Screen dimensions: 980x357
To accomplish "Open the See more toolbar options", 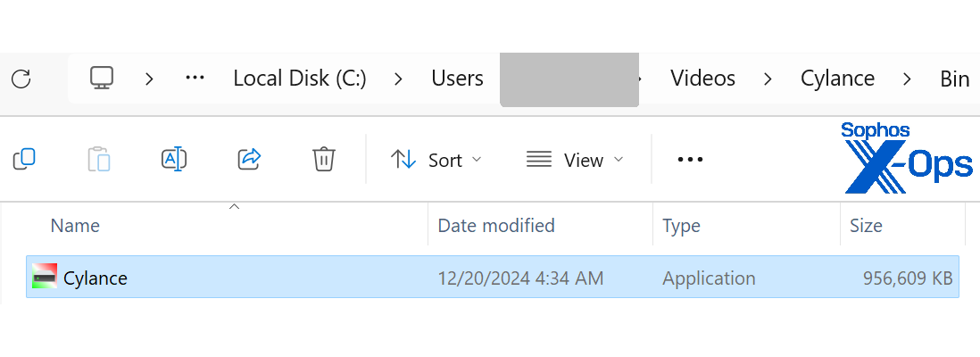I will [690, 160].
